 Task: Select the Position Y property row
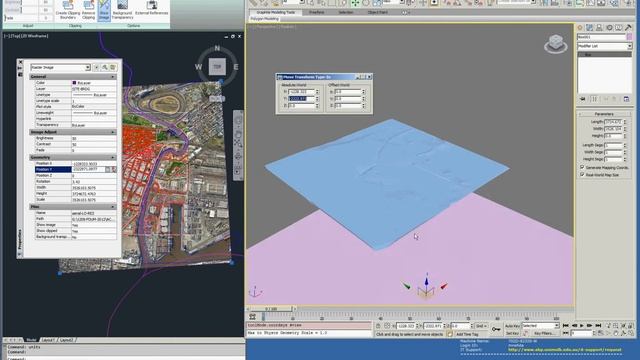(76, 169)
